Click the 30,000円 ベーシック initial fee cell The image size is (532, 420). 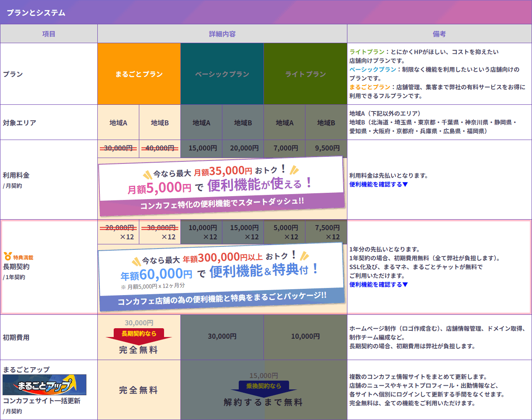coord(222,337)
